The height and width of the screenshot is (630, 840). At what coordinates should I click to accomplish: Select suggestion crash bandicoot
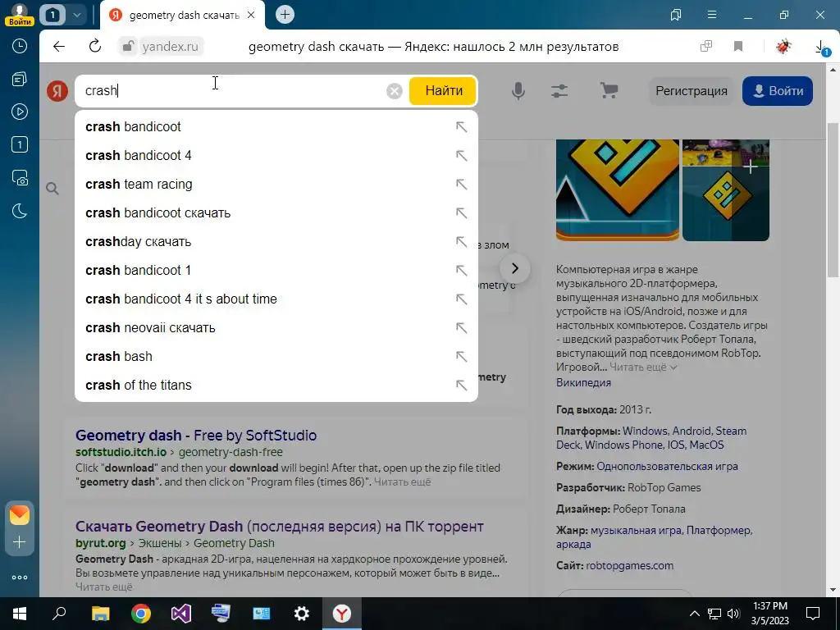(x=276, y=127)
